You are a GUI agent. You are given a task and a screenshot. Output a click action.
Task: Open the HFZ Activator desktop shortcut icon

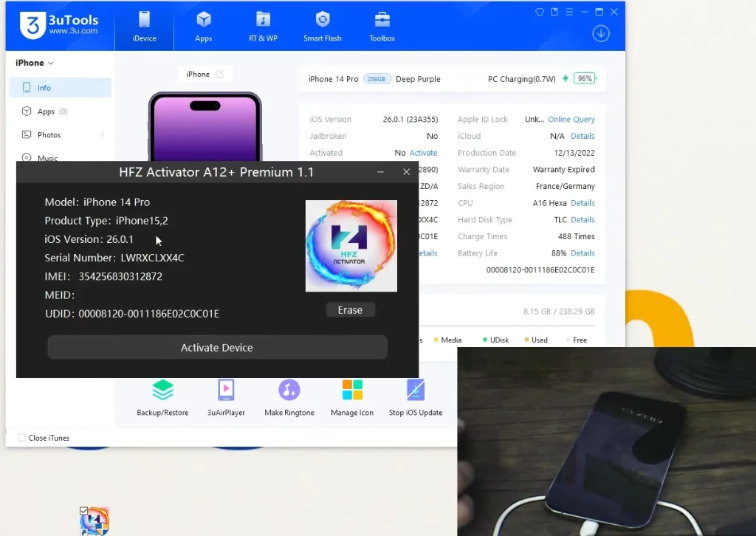pos(95,521)
